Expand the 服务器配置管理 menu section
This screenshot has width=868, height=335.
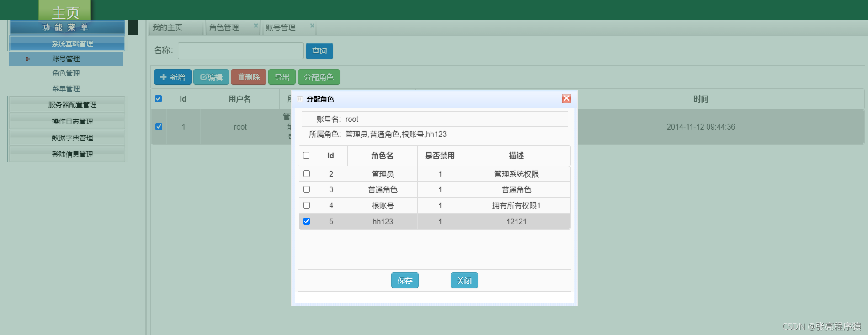point(67,105)
